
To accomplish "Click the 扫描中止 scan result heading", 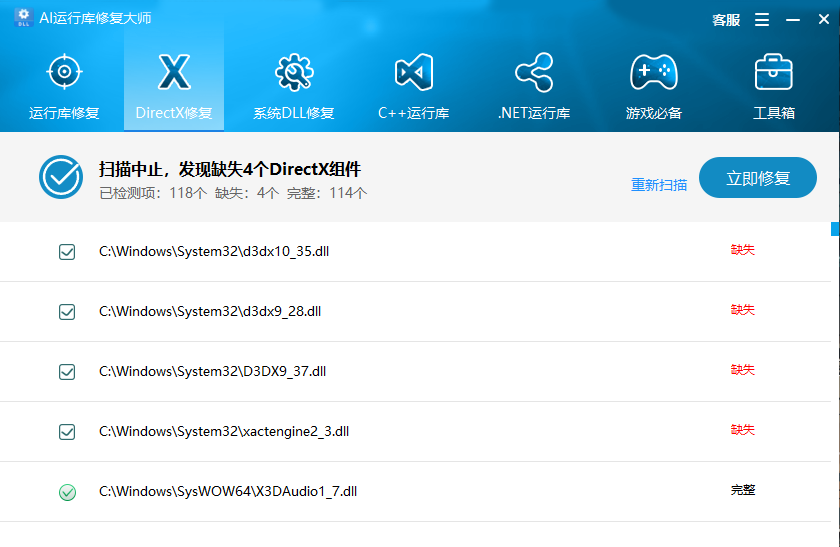I will 229,169.
